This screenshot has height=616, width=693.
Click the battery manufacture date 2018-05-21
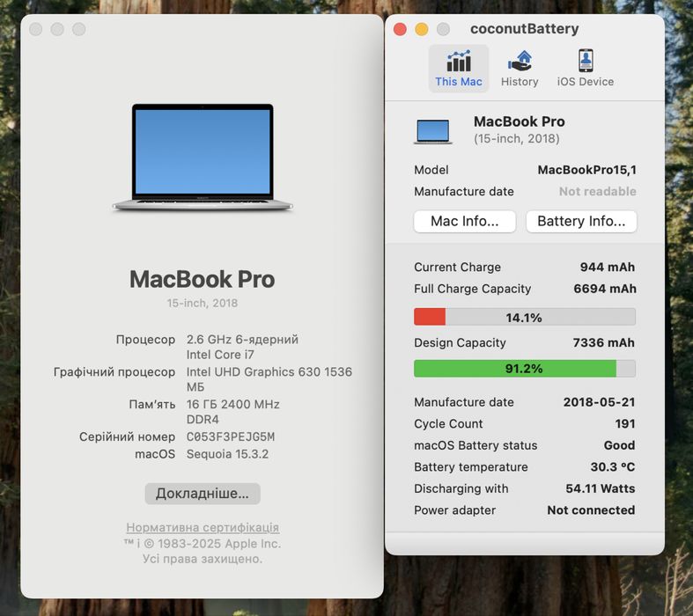(x=600, y=402)
